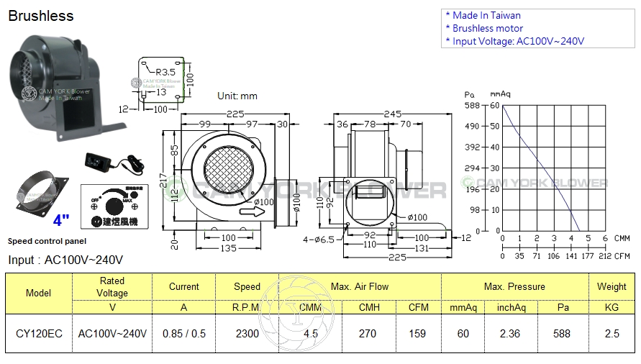Click the '217' height dimension
This screenshot has width=641, height=364.
click(x=163, y=181)
